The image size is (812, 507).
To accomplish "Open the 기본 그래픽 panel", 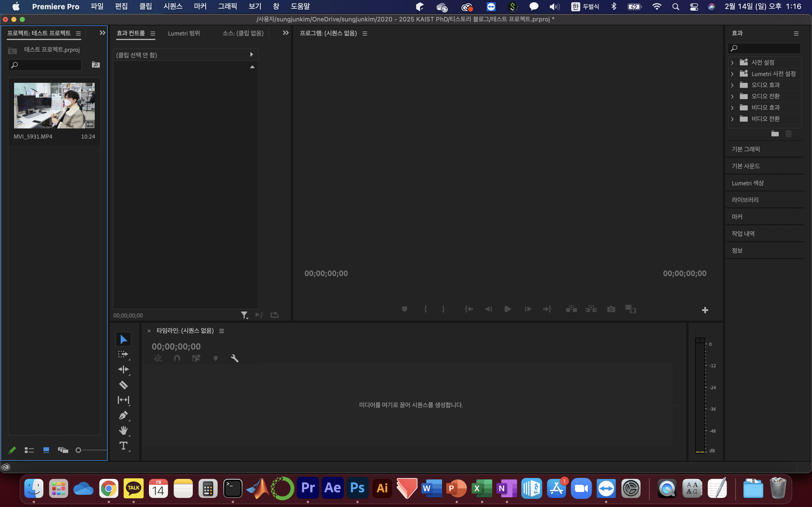I will pyautogui.click(x=745, y=149).
